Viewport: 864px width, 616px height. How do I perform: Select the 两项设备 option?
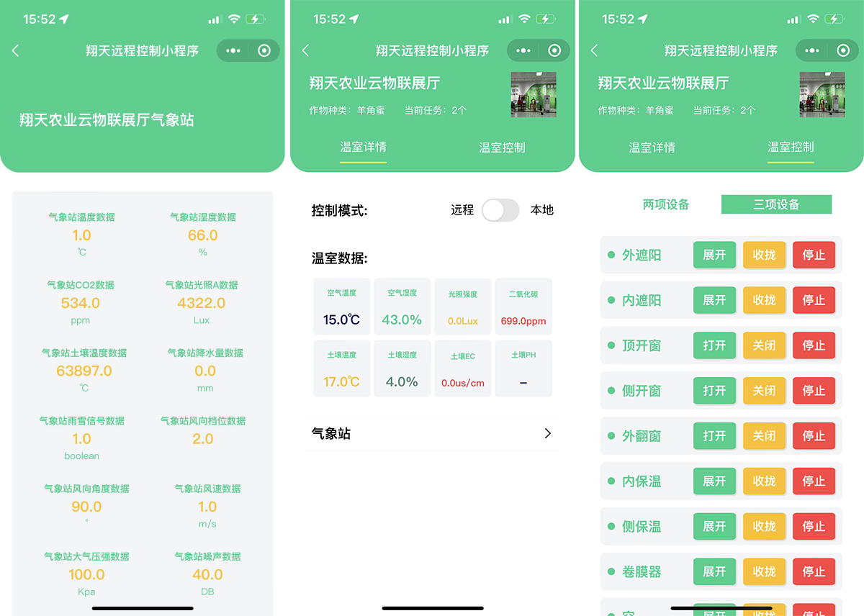tap(665, 204)
